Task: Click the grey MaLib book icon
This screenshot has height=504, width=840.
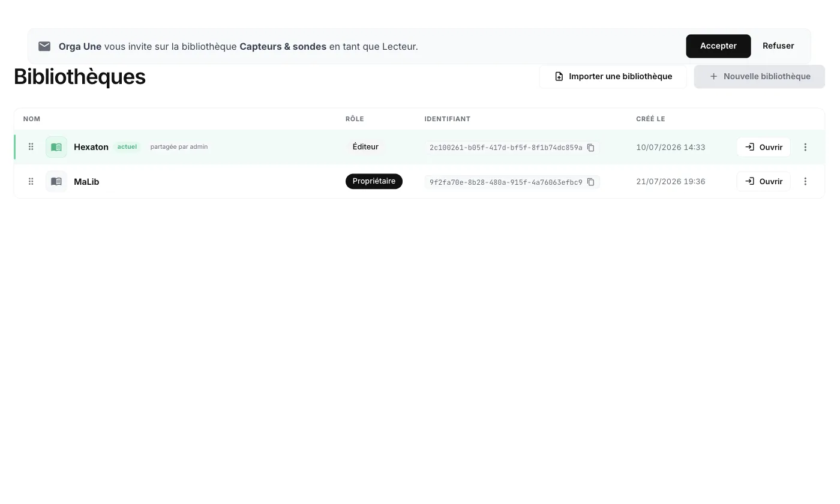Action: [56, 181]
